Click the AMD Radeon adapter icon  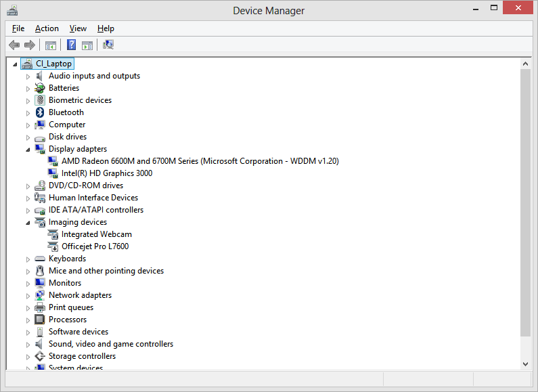click(x=53, y=161)
